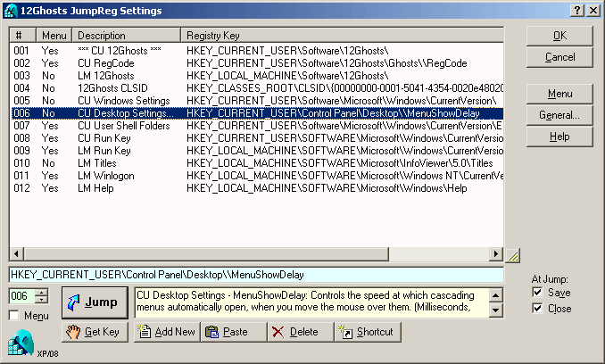Viewport: 605px width, 364px height.
Task: Select row 008 CU Run Key
Action: click(x=256, y=138)
